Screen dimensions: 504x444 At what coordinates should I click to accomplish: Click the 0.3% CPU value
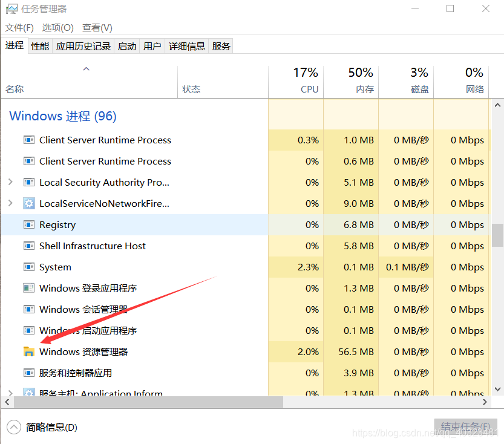[308, 140]
